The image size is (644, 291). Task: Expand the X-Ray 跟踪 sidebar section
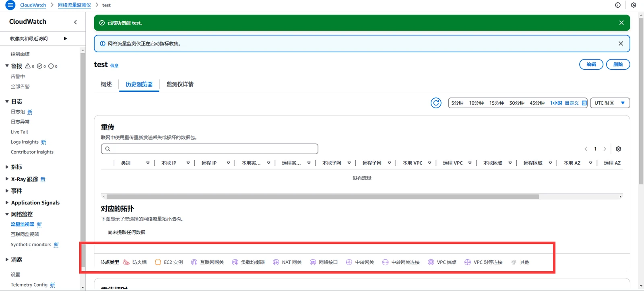click(7, 179)
